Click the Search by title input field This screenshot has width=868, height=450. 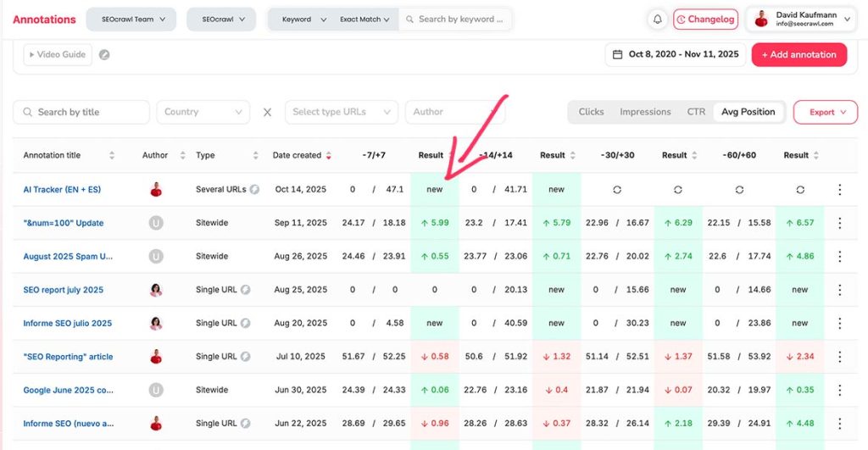[x=81, y=112]
